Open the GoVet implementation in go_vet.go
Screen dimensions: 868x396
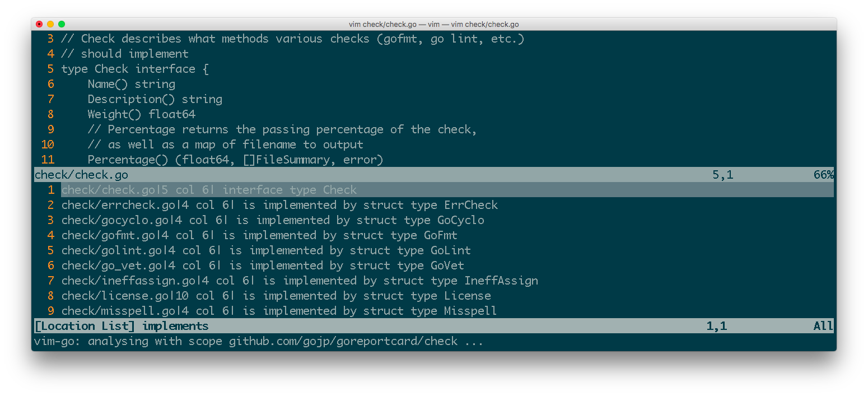263,265
